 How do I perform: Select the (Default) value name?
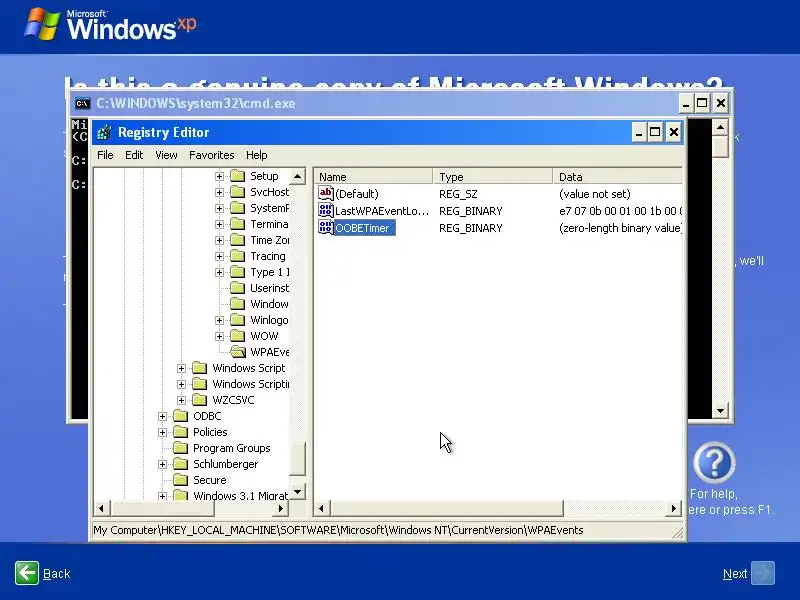coord(357,194)
